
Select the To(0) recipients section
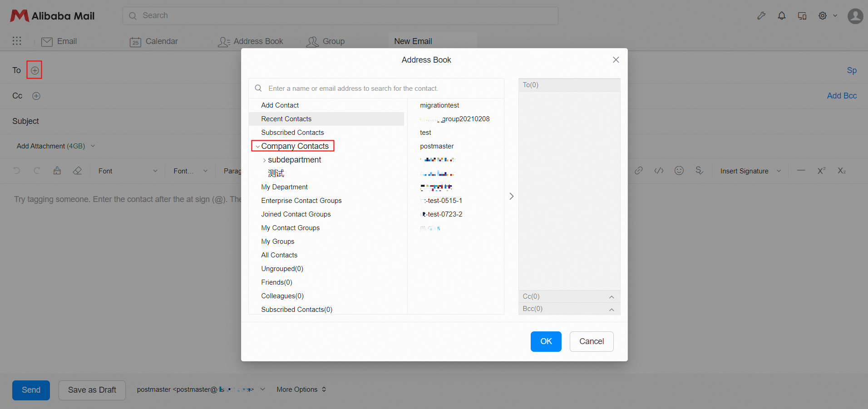569,85
